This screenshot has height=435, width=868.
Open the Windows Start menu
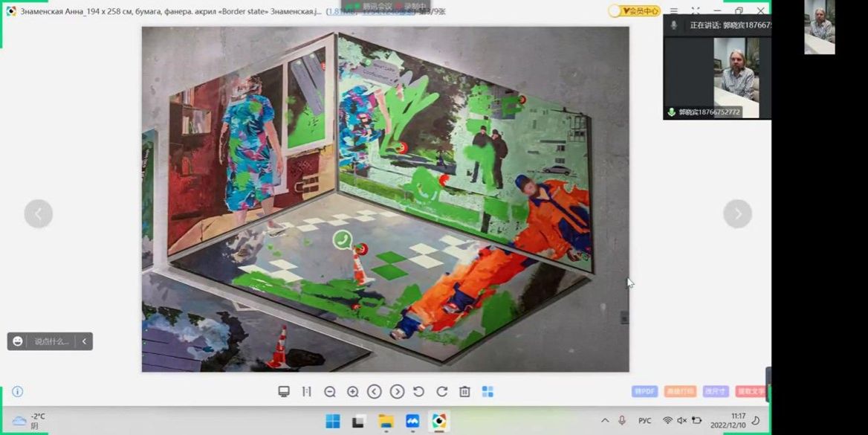(x=333, y=421)
